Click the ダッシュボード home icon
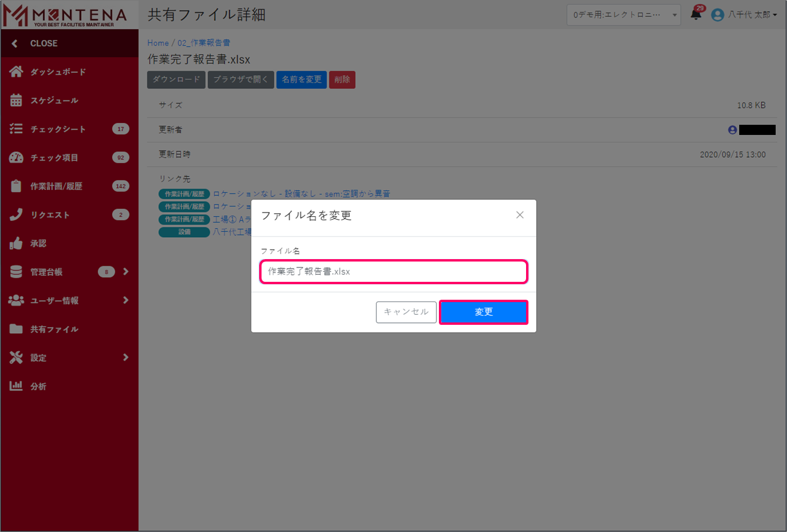The height and width of the screenshot is (532, 787). pos(16,72)
